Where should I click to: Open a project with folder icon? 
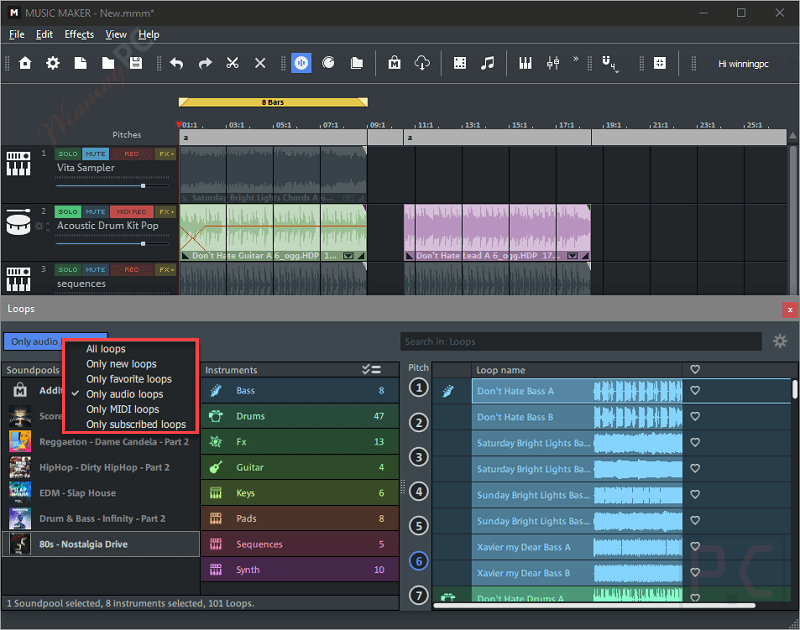(x=108, y=63)
